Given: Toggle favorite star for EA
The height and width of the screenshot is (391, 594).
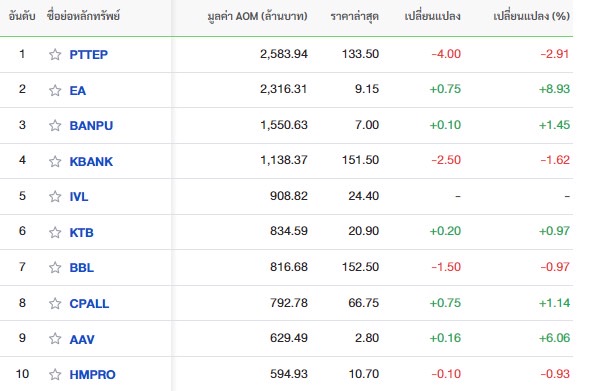Looking at the screenshot, I should [x=55, y=91].
